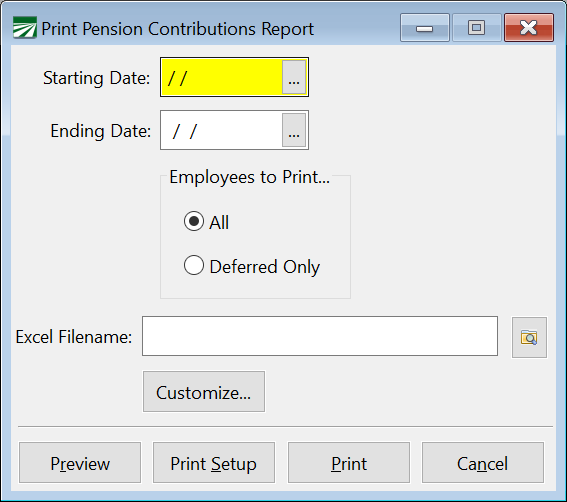
Task: Close the dialog with red X
Action: coord(529,28)
